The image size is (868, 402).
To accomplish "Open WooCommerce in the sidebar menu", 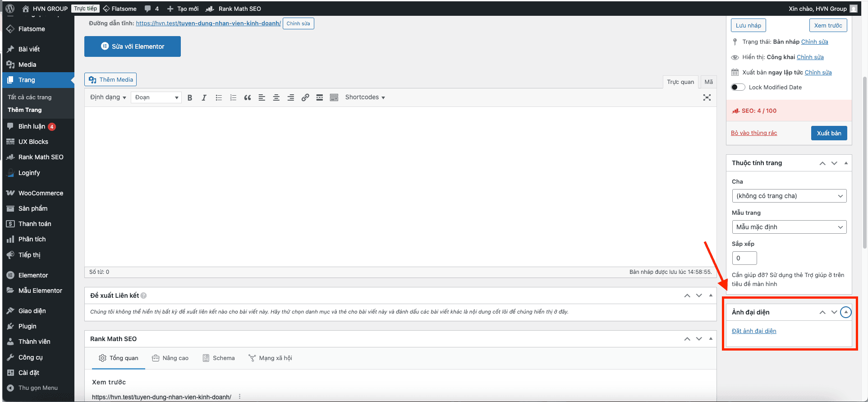I will tap(41, 193).
